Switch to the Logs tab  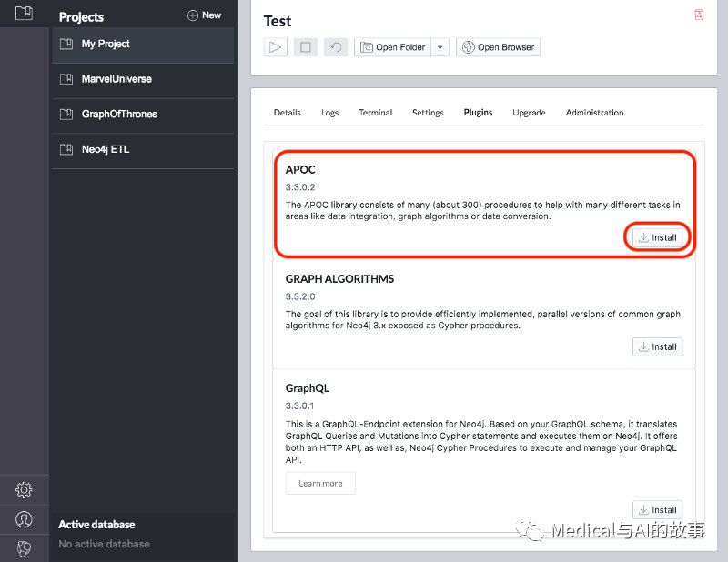point(330,113)
